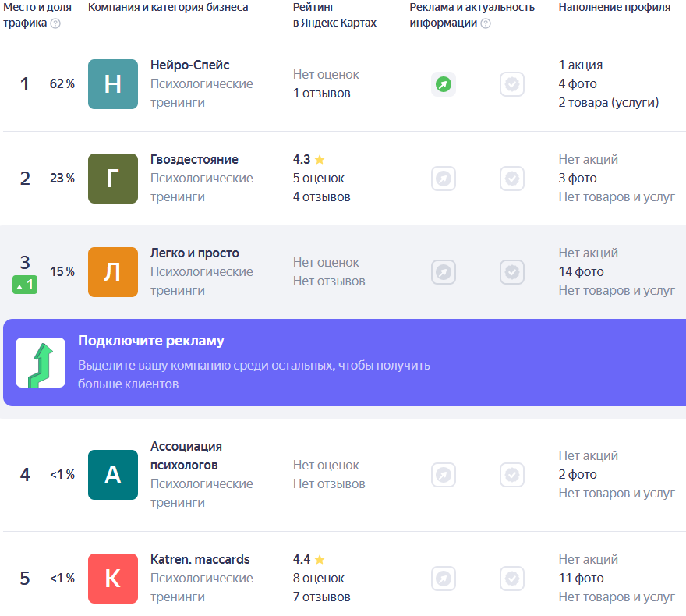Click verified checkmark icon in Легко и просто row

pyautogui.click(x=512, y=272)
